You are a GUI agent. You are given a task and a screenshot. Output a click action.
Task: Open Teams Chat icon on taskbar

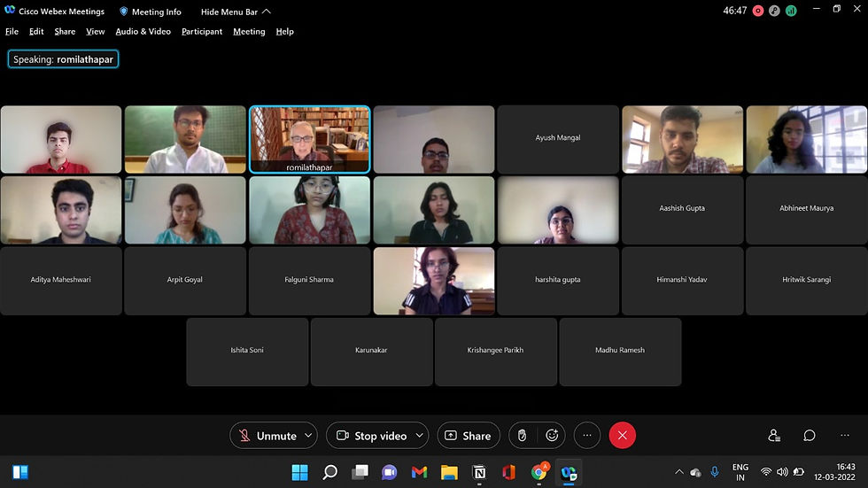pos(389,473)
